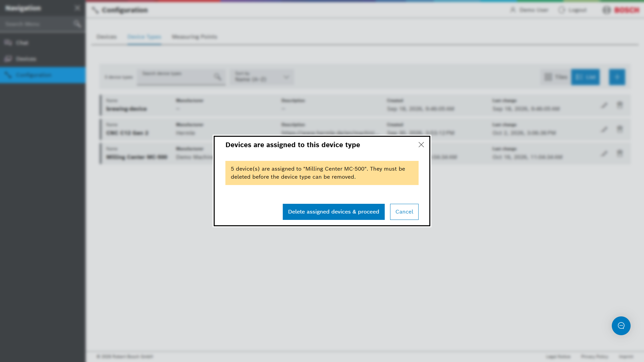The image size is (644, 362).
Task: Close the device type warning dialog
Action: click(x=421, y=144)
